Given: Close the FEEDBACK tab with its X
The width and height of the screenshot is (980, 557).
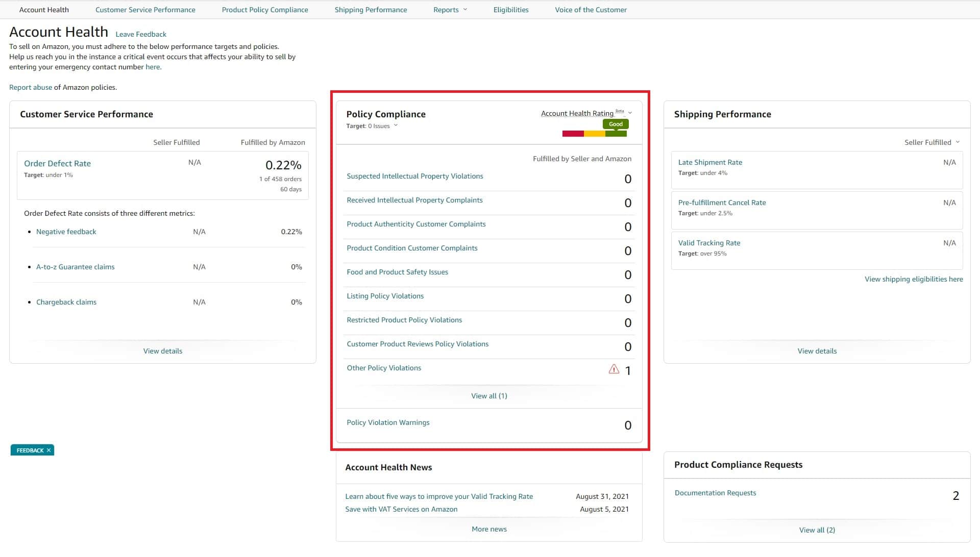Looking at the screenshot, I should [48, 450].
